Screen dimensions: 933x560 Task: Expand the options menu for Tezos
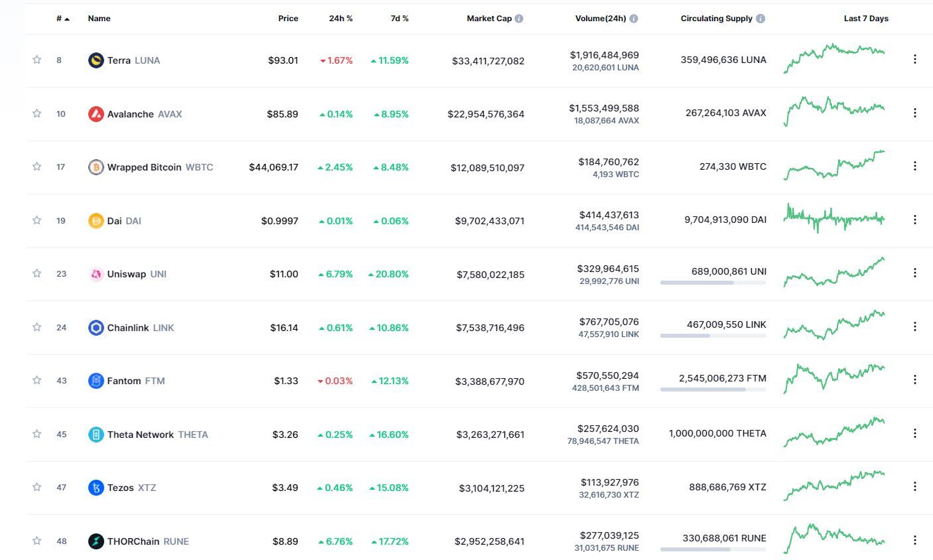point(914,486)
